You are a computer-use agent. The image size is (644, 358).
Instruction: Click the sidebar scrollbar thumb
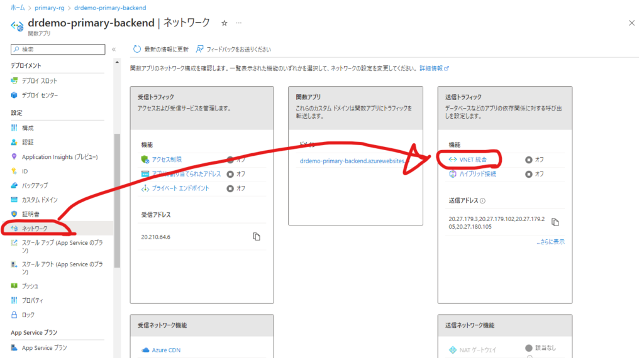click(x=117, y=200)
